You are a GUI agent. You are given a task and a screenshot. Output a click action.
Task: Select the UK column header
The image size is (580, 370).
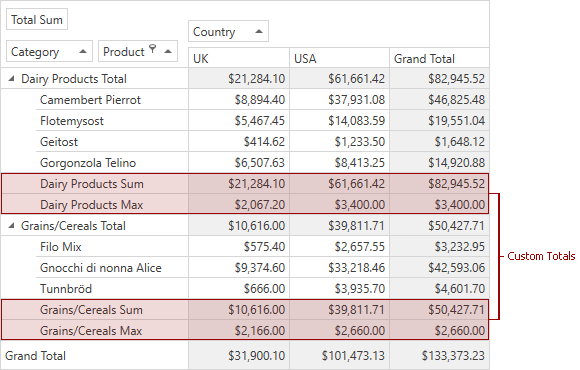tap(239, 58)
